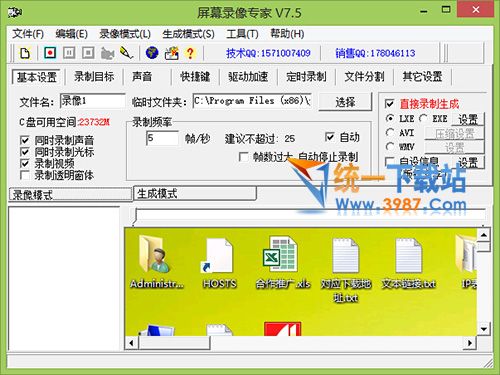Click 设置 button next to EXE

pos(468,119)
